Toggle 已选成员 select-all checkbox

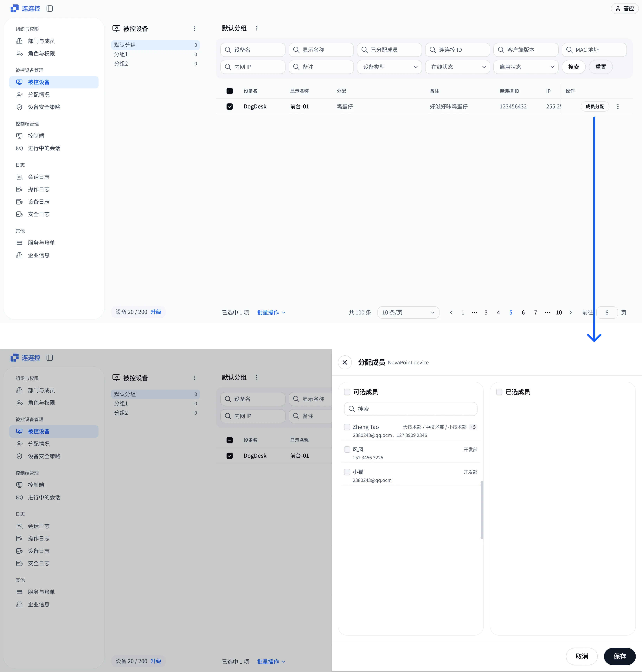499,392
